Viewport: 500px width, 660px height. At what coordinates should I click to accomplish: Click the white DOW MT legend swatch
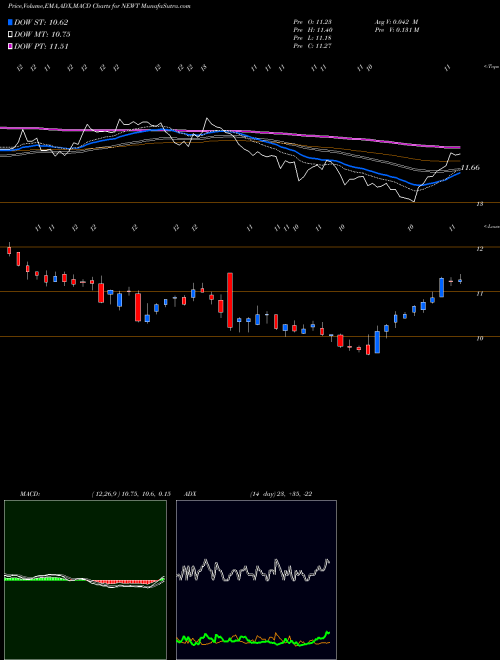(11, 35)
